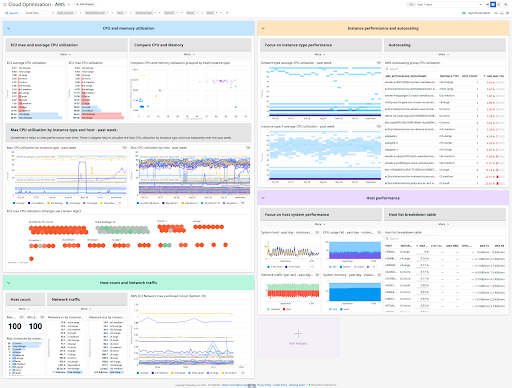
Task: Expand More under Focus on instance-type performance
Action: [x=320, y=54]
